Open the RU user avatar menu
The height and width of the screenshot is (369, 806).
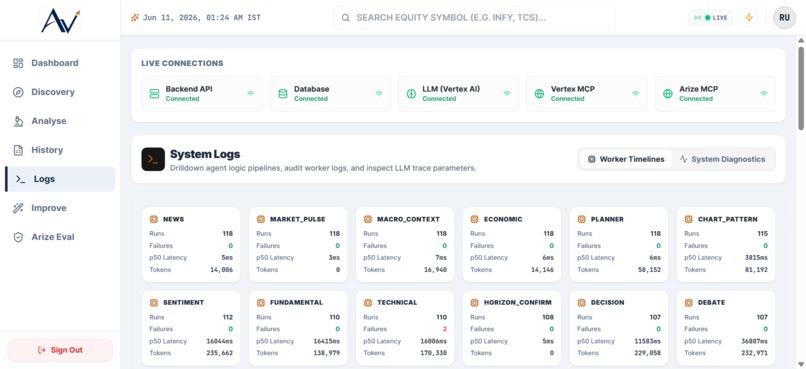[x=784, y=17]
